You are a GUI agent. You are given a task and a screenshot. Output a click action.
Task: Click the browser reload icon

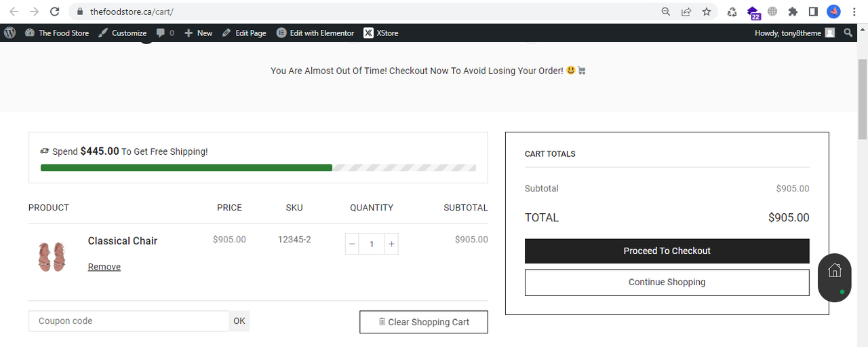pos(54,12)
